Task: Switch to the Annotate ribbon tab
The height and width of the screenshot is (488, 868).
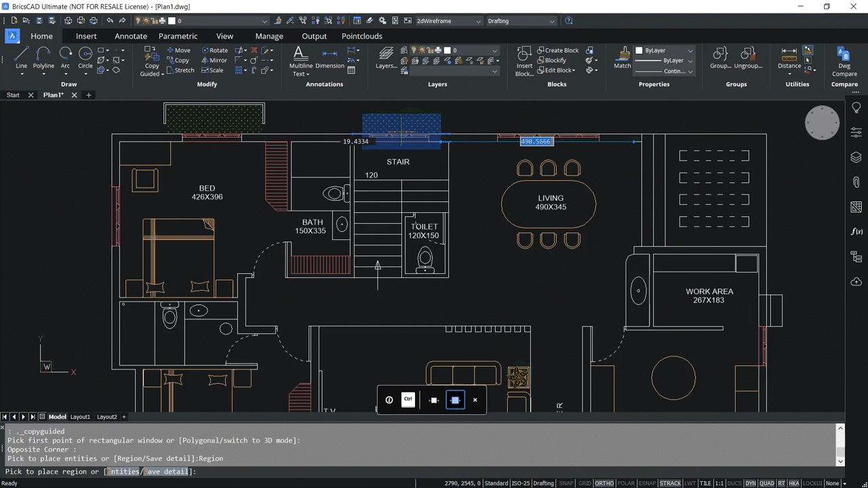Action: [x=130, y=36]
